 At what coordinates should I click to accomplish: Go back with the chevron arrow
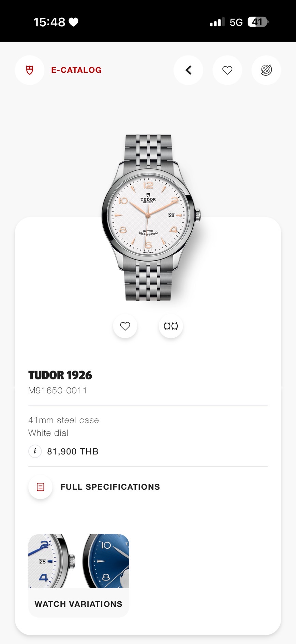188,70
